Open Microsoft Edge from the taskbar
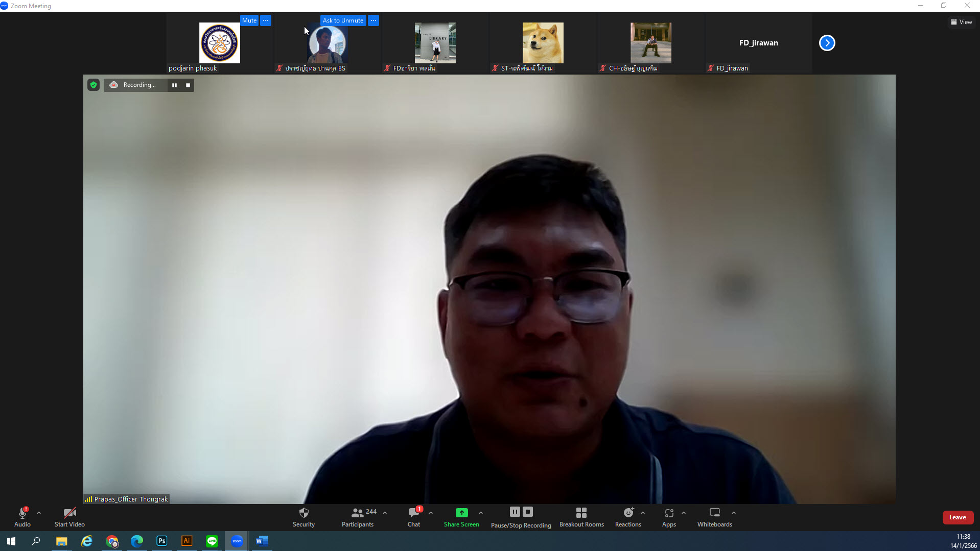This screenshot has width=980, height=551. point(136,541)
